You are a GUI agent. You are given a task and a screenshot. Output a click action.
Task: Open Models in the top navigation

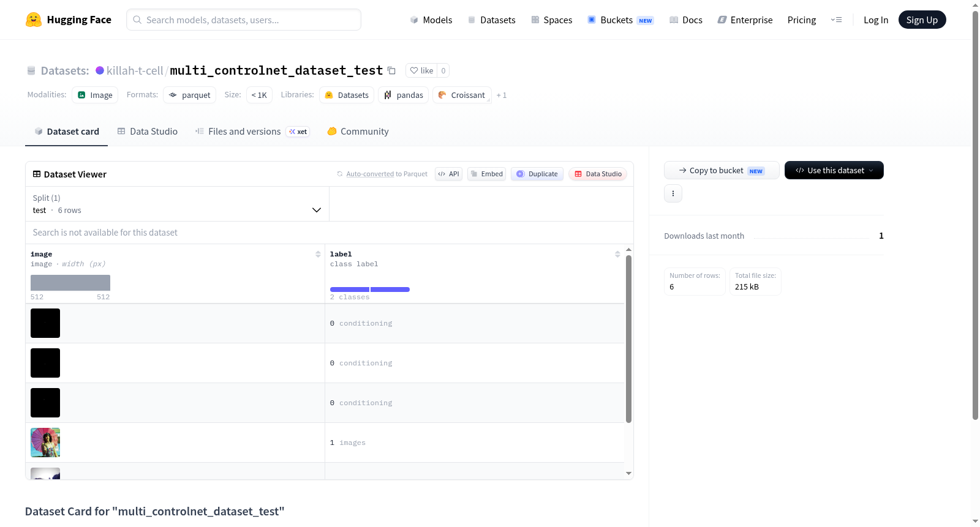(x=431, y=20)
